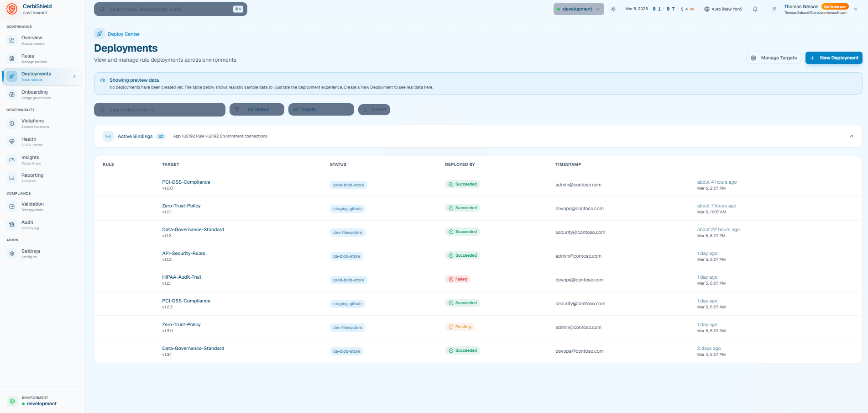Open the Onboarding compass icon

click(x=12, y=95)
